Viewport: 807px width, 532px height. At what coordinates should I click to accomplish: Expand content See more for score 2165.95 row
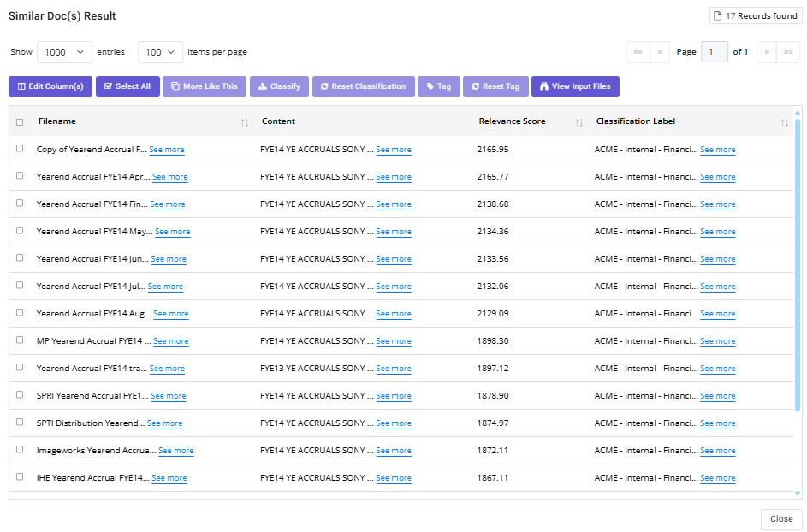point(394,150)
